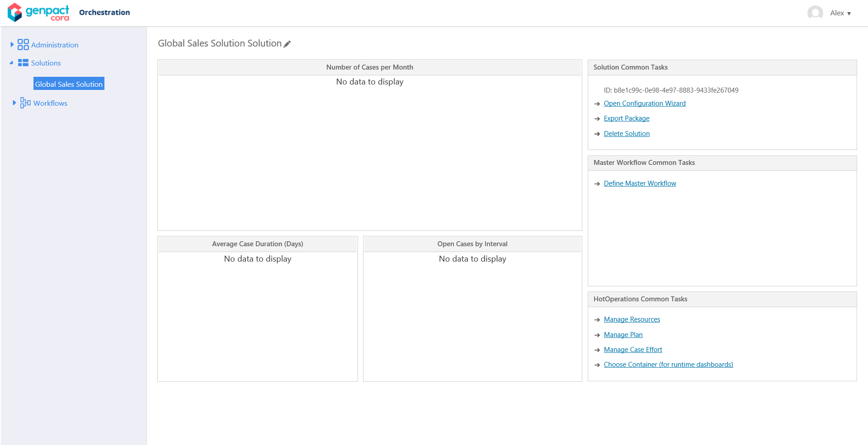Click arrow icon beside Choose Container
The width and height of the screenshot is (868, 445).
[597, 365]
